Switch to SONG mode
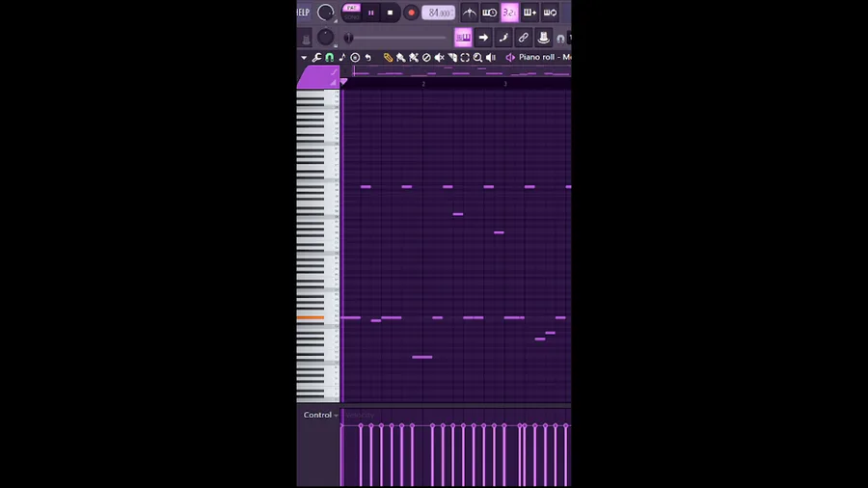The image size is (868, 488). 351,17
